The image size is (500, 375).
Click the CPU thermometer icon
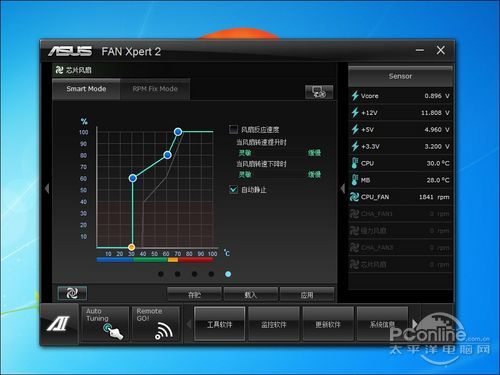pyautogui.click(x=355, y=163)
